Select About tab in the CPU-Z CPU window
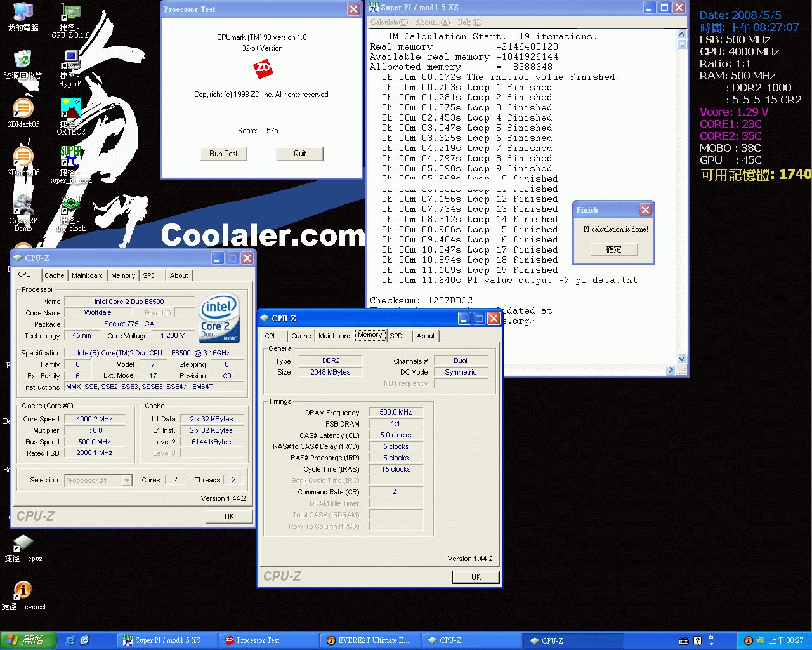This screenshot has width=812, height=650. pos(179,275)
